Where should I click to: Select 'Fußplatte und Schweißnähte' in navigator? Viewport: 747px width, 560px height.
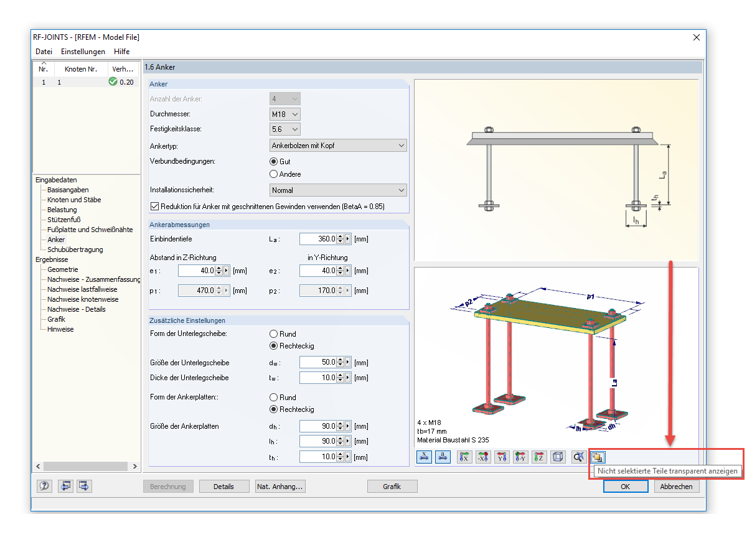(90, 230)
